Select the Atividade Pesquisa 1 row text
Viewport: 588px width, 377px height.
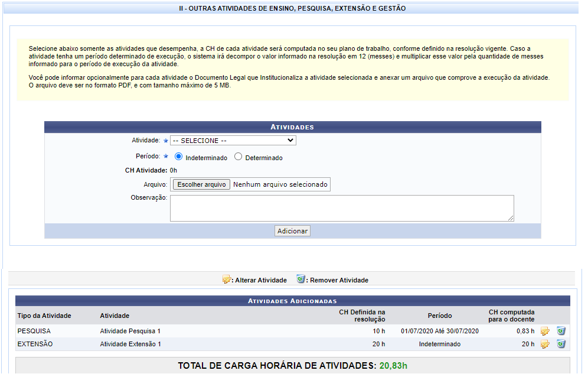coord(130,331)
